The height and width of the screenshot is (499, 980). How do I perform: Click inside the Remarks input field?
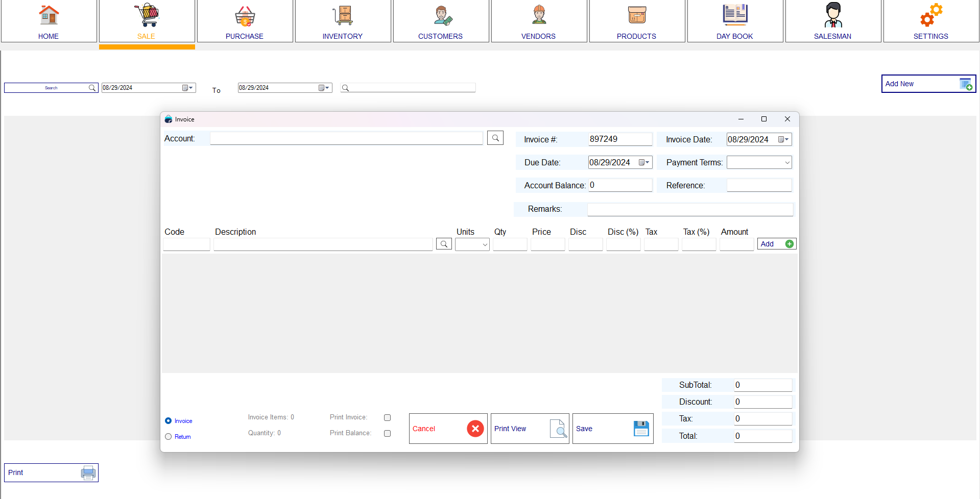coord(689,209)
